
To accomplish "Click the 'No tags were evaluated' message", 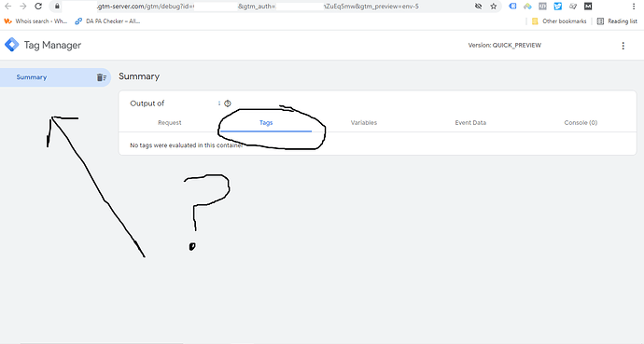I will [x=186, y=145].
